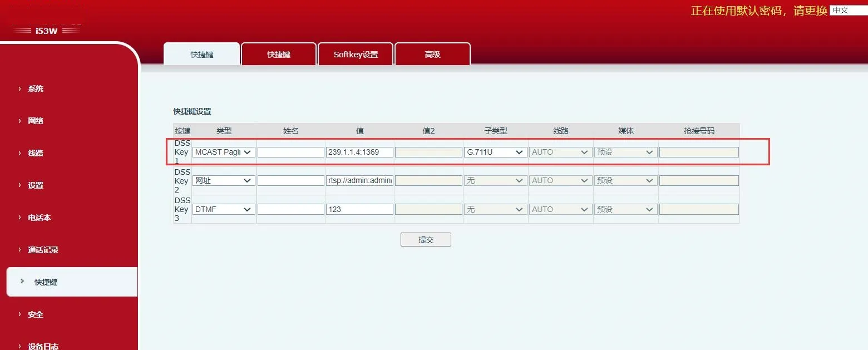Open the 电话本 phonebook section
868x350 pixels.
click(x=38, y=217)
